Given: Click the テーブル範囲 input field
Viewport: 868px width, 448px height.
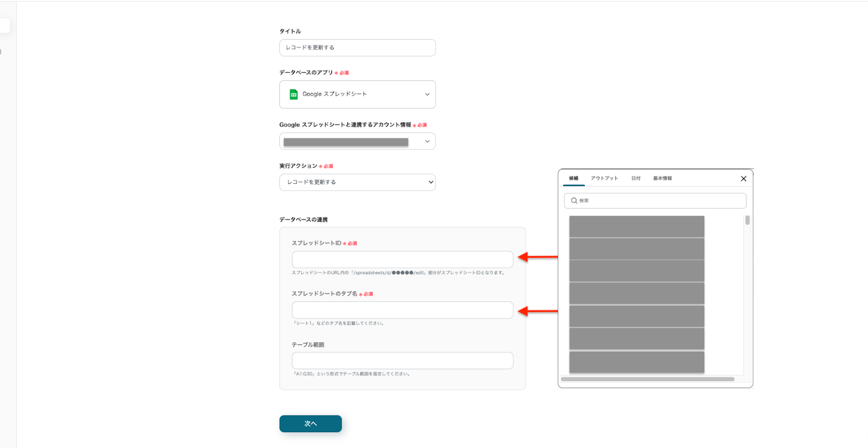Looking at the screenshot, I should pos(403,361).
